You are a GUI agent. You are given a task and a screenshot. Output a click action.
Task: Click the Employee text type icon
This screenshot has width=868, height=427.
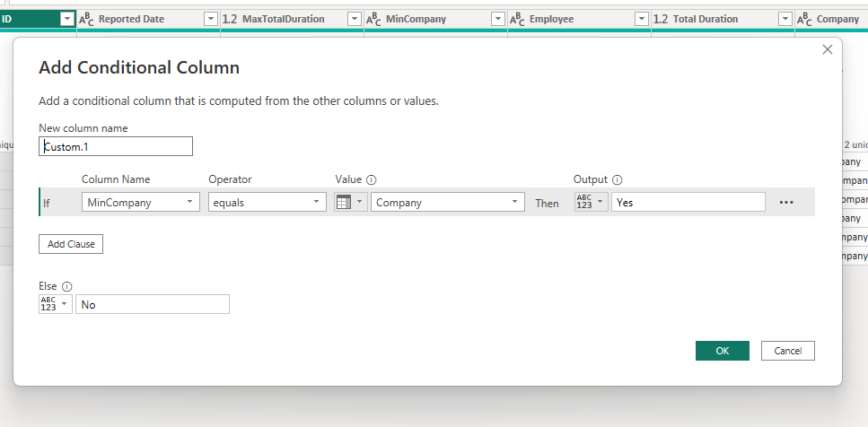coord(517,20)
